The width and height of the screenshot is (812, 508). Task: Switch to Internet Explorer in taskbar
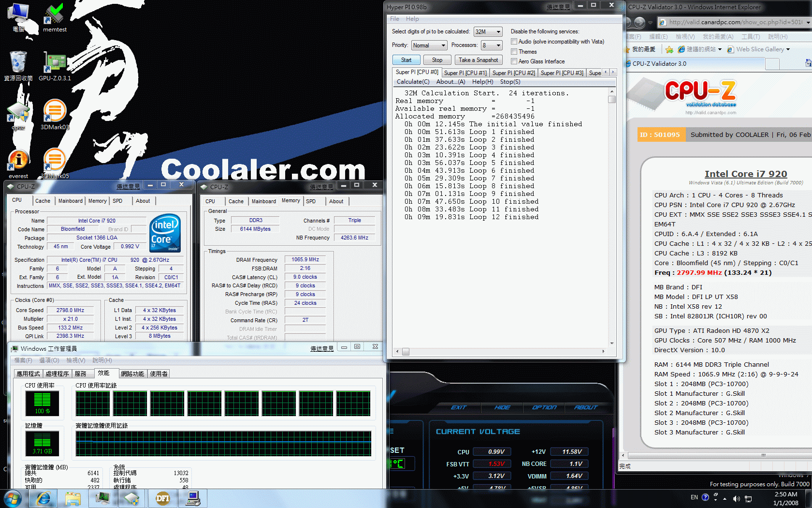coord(43,498)
